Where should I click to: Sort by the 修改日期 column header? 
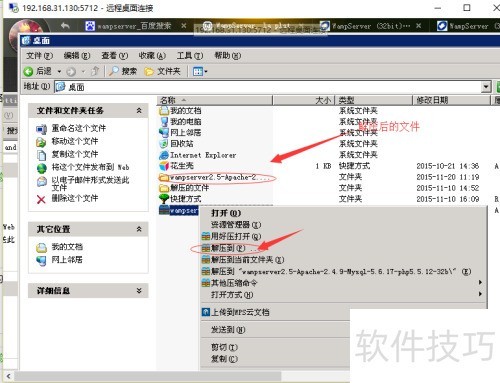coord(451,100)
